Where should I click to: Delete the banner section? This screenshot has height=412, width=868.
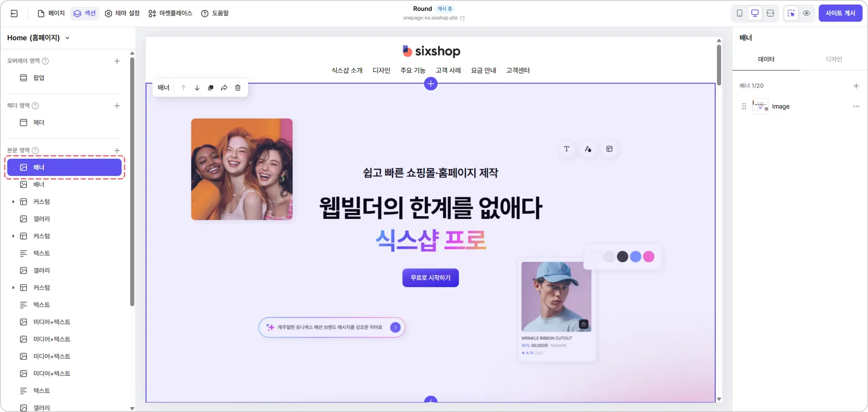click(x=238, y=88)
